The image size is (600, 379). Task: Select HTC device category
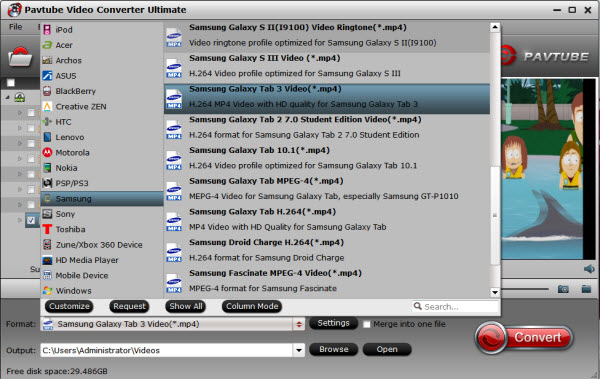coord(102,121)
